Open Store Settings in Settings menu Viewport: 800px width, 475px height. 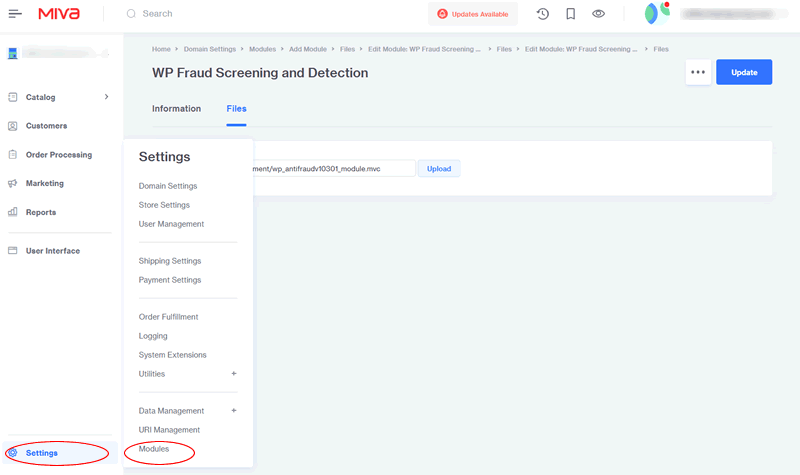tap(164, 205)
